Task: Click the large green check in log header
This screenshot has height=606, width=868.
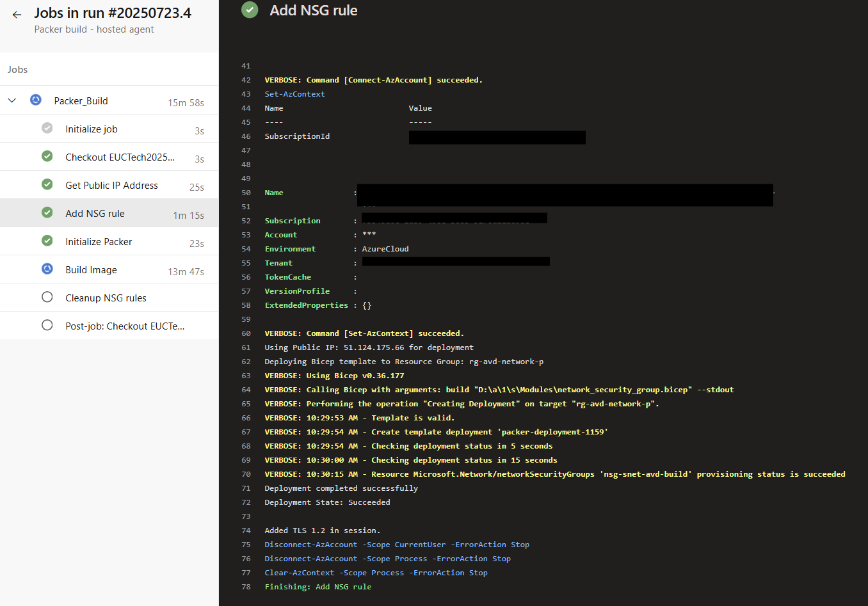Action: [x=250, y=10]
